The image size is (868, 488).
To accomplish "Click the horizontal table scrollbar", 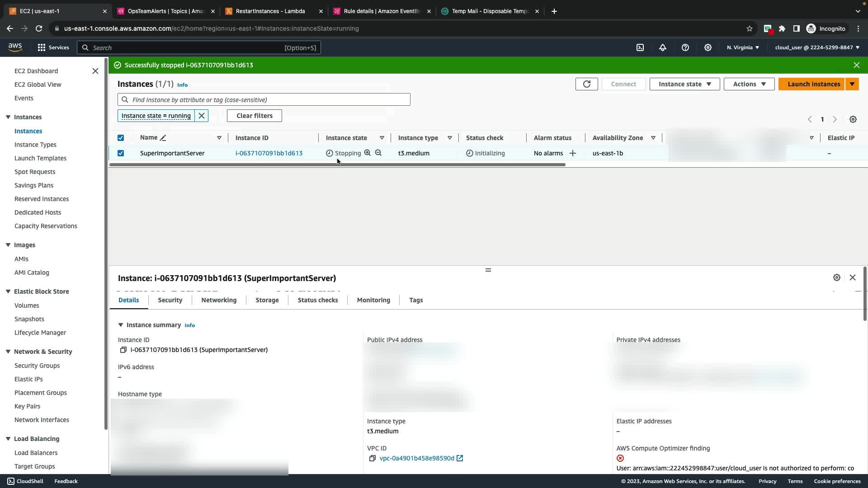I will [337, 165].
